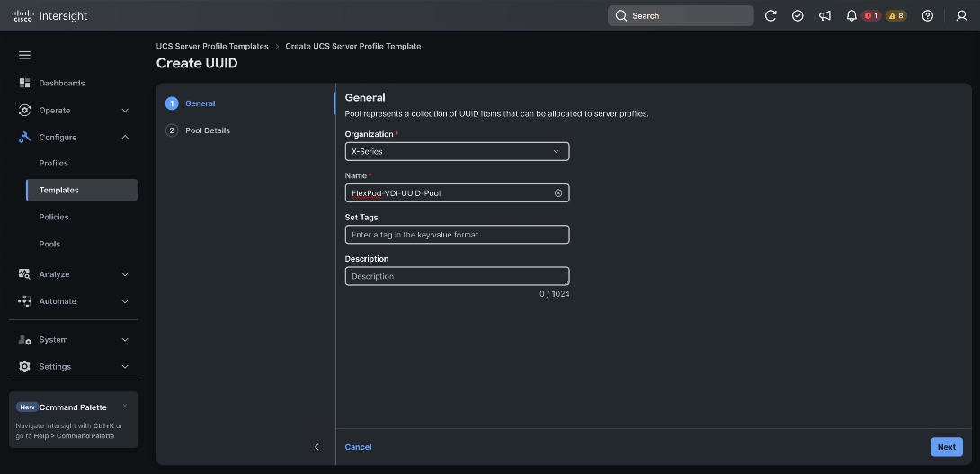Click the Next button

[946, 446]
